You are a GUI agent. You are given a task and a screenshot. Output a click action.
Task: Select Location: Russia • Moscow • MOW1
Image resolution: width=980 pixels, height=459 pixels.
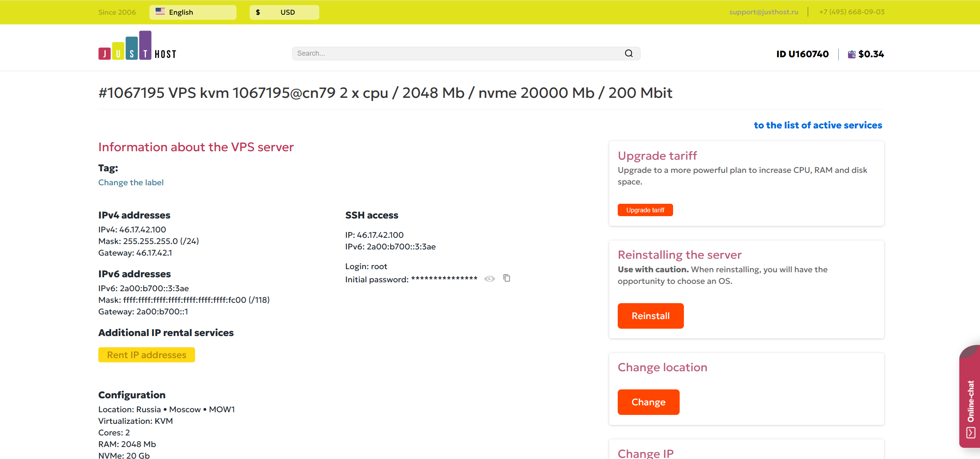[x=166, y=410]
